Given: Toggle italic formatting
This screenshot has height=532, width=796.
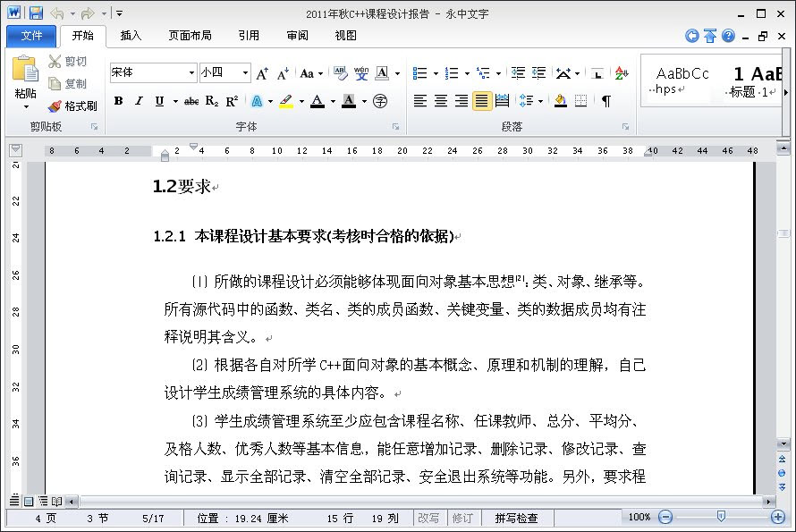Looking at the screenshot, I should pos(139,101).
